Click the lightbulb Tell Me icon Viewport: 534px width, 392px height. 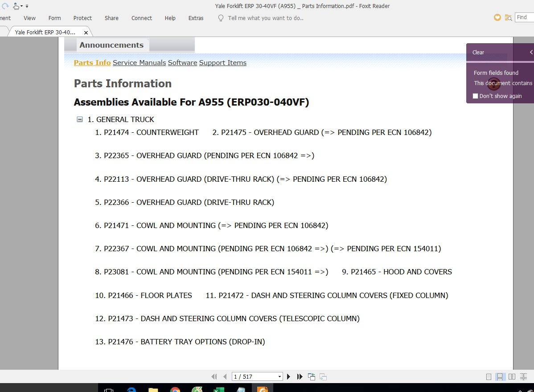(x=221, y=18)
